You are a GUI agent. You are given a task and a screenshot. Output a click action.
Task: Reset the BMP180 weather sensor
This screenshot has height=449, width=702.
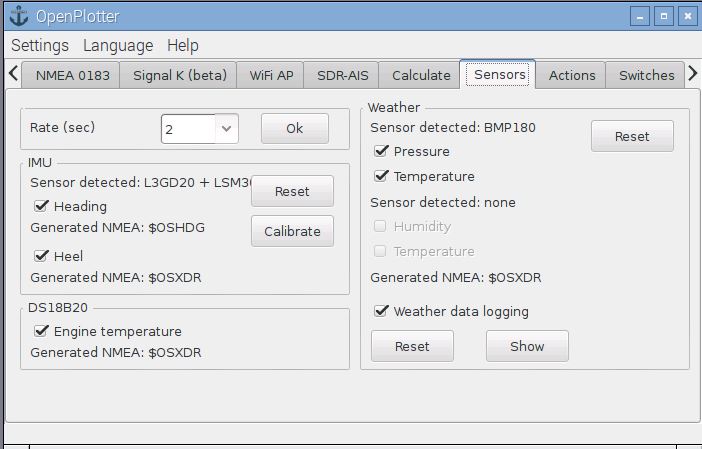click(x=632, y=136)
